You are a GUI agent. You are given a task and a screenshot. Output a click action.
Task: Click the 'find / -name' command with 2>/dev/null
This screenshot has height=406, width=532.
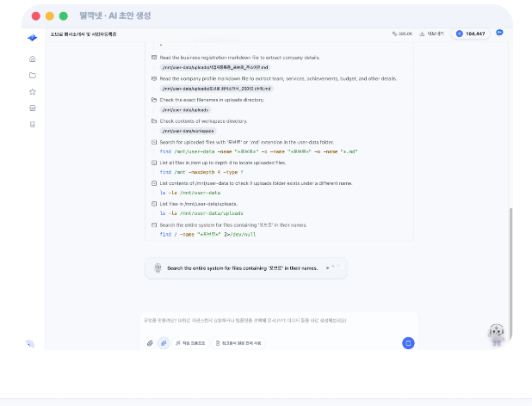(207, 234)
